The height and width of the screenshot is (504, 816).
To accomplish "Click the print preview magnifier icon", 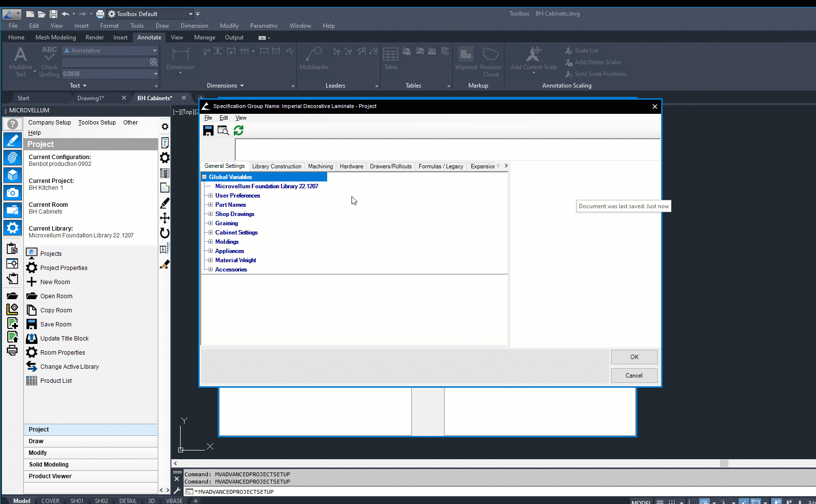I will [223, 130].
